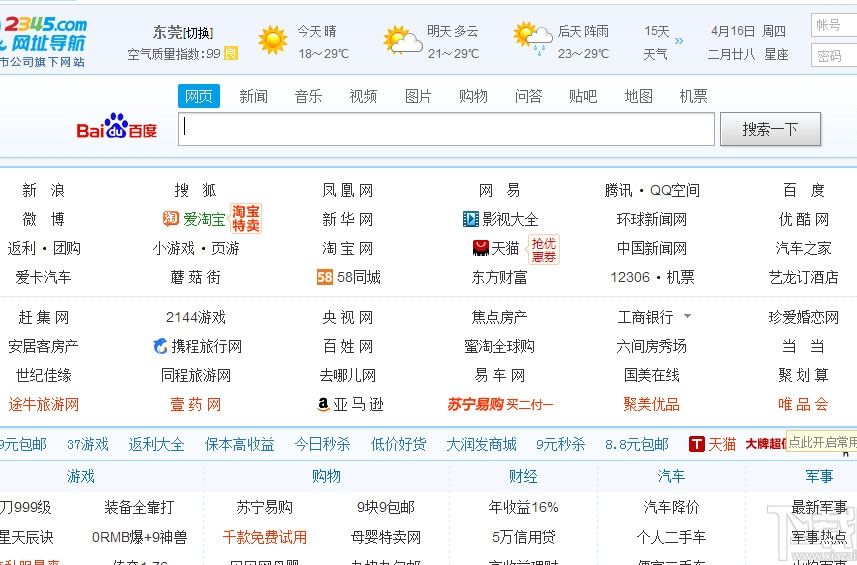The height and width of the screenshot is (565, 857).
Task: Click the 密码 password input field
Action: click(834, 55)
